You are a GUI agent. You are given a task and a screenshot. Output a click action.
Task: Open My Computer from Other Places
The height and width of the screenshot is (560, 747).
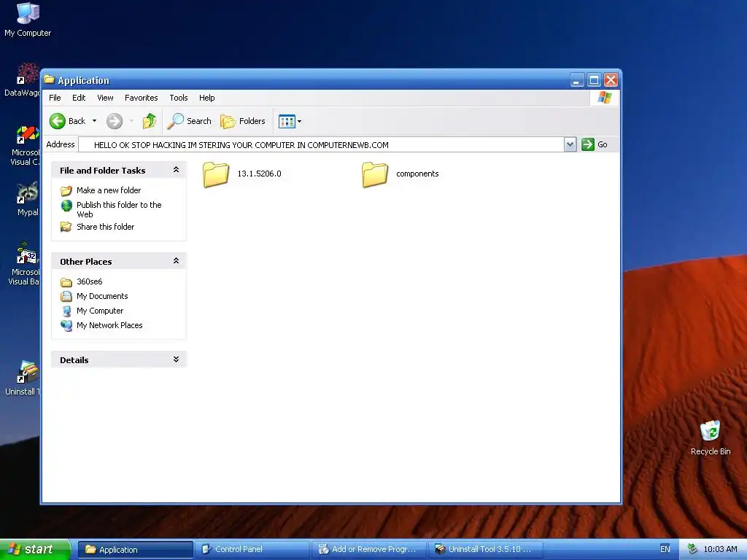click(99, 311)
